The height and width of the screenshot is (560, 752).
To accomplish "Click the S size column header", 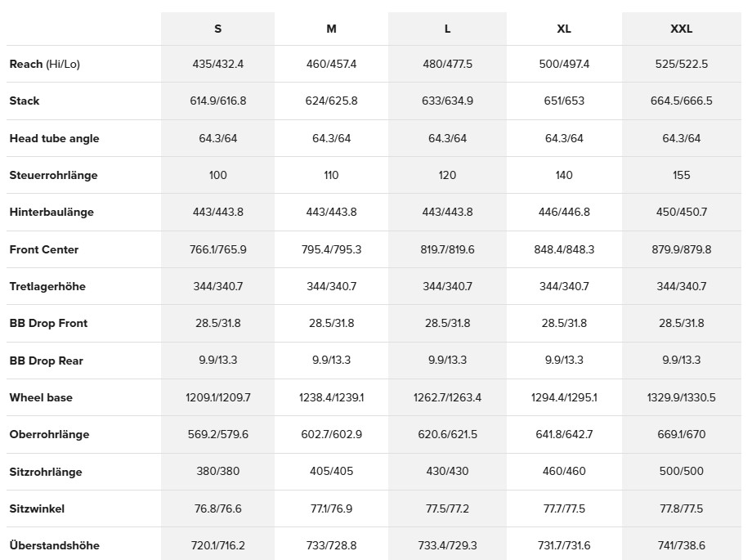I will pos(217,29).
